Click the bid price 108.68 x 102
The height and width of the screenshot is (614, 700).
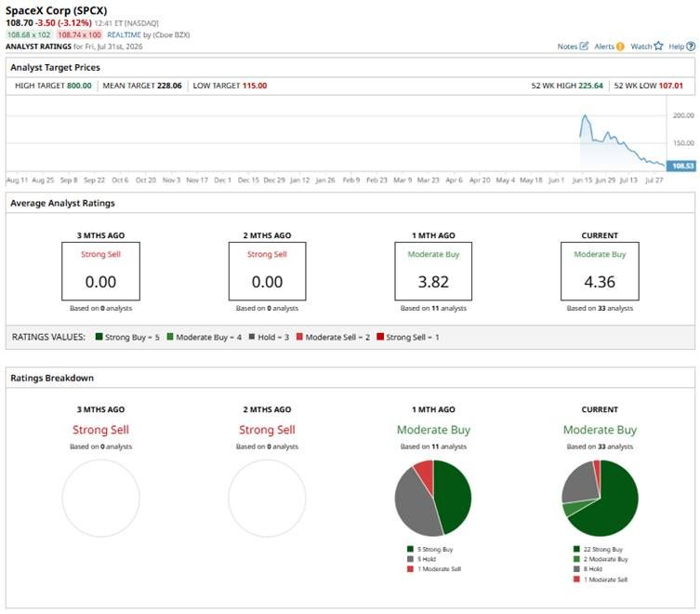coord(29,34)
